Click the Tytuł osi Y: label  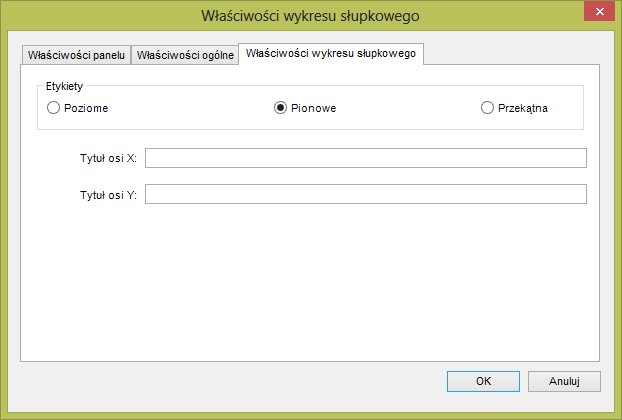click(x=108, y=195)
